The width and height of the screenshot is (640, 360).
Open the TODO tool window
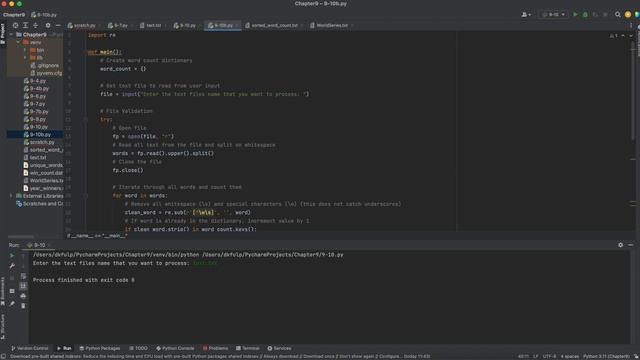(x=138, y=349)
